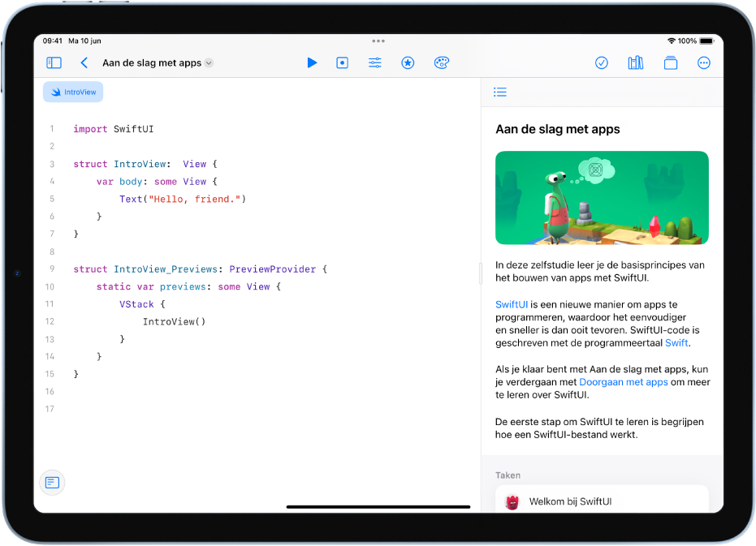This screenshot has height=546, width=756.
Task: Click the 'VStack {' code line
Action: click(x=142, y=304)
